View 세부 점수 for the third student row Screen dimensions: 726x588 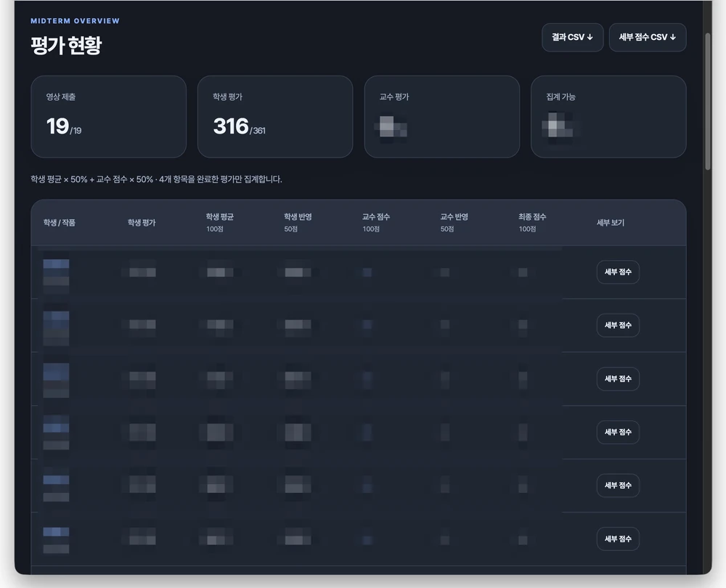pyautogui.click(x=618, y=379)
